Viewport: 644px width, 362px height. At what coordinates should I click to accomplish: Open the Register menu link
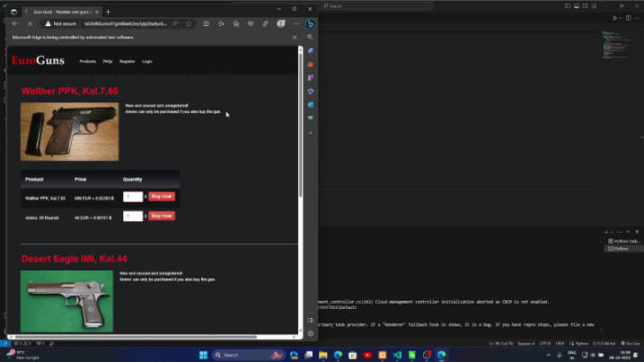[128, 61]
